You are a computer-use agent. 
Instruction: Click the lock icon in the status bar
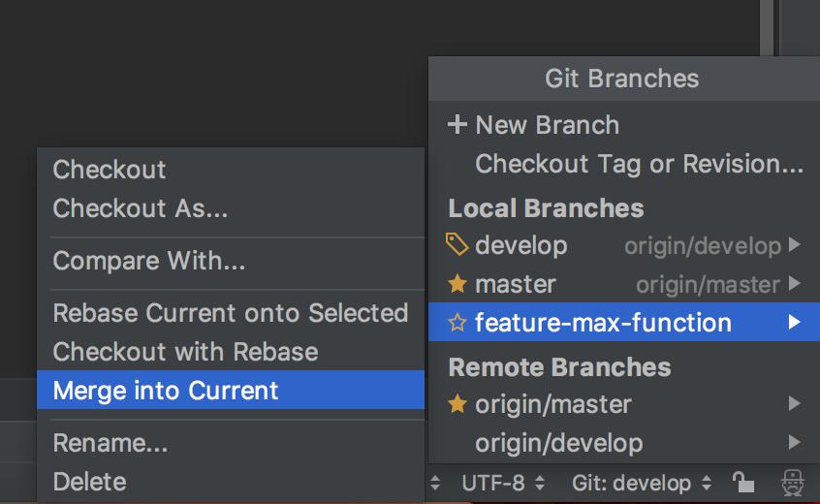point(742,482)
